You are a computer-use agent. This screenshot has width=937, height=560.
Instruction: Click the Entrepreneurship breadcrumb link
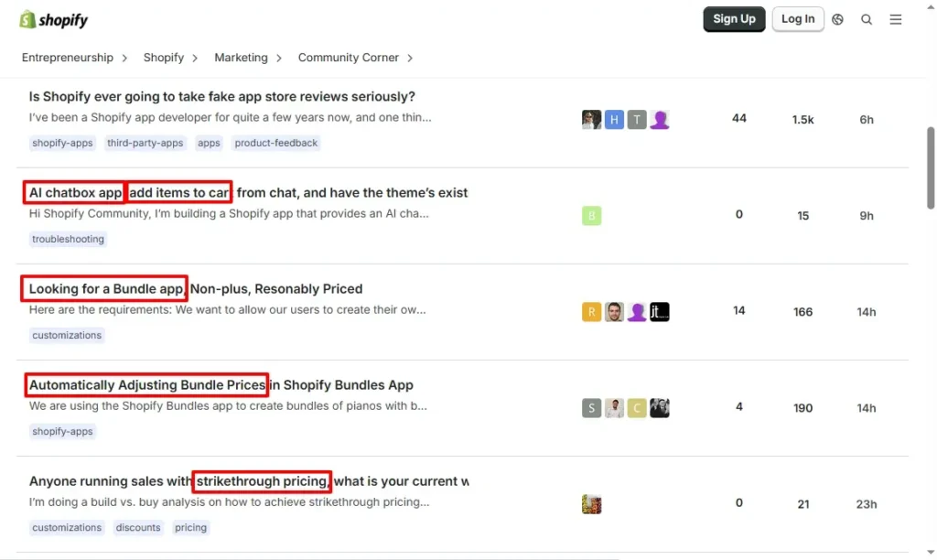68,57
